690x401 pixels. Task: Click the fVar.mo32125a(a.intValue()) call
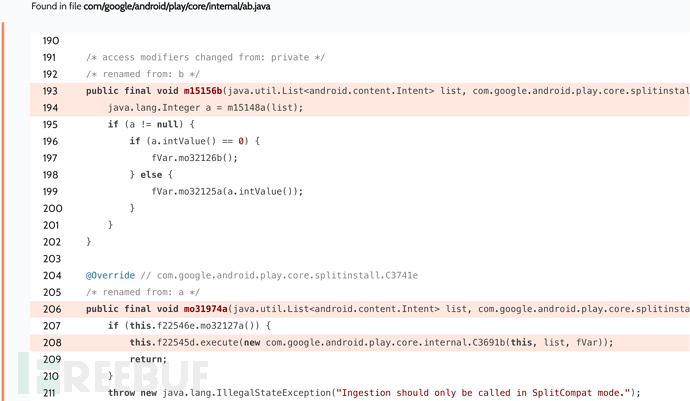click(227, 191)
